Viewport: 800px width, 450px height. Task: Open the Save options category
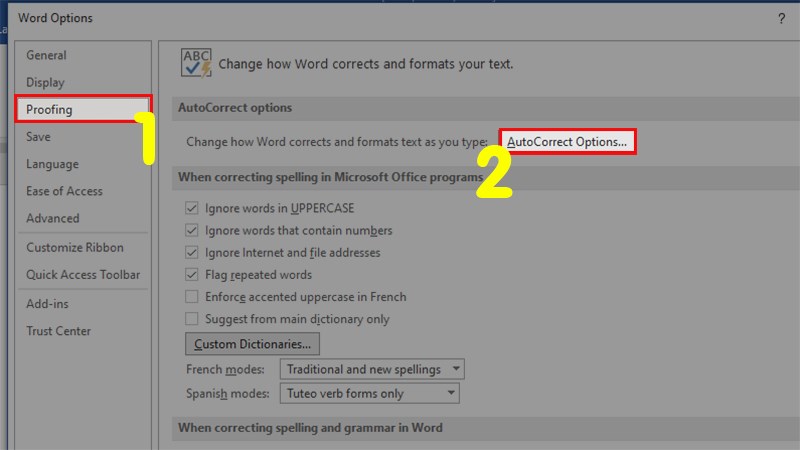[38, 137]
